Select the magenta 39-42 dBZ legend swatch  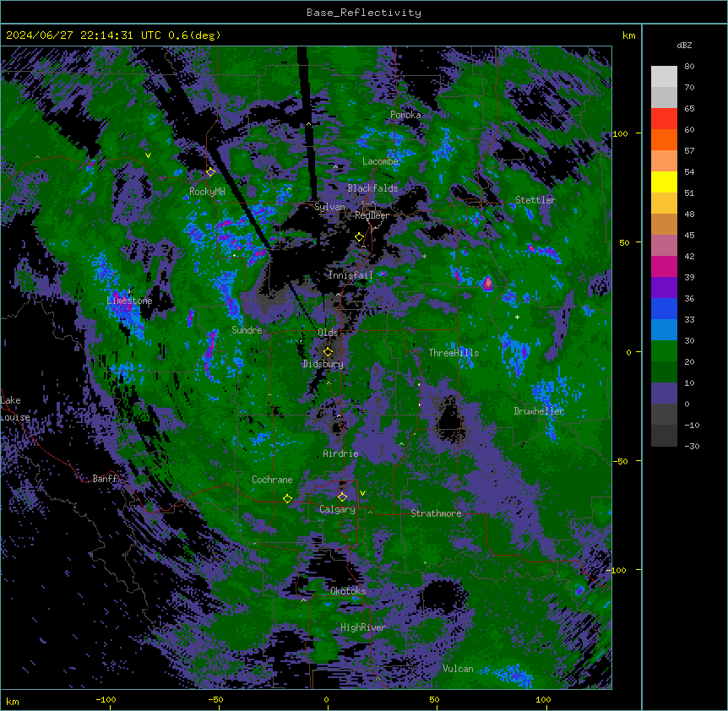pos(664,266)
